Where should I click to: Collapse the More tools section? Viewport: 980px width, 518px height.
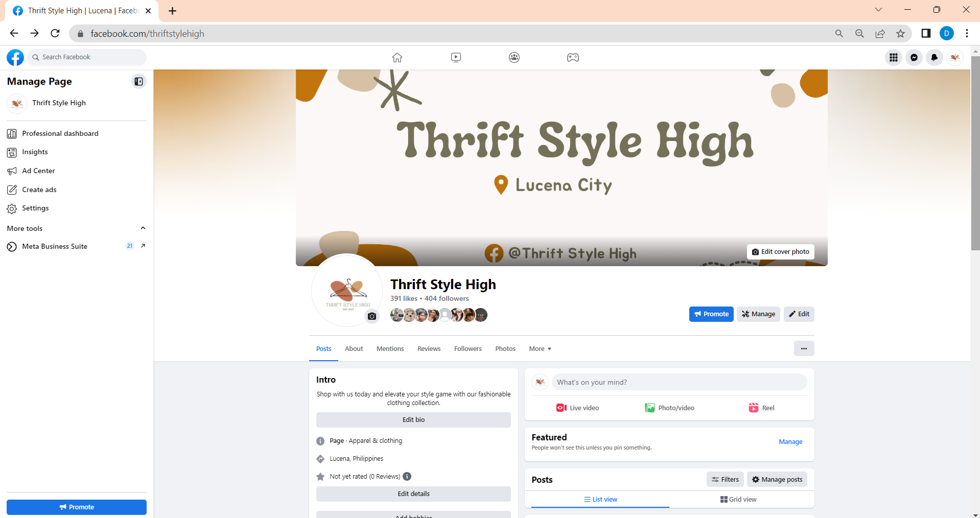pos(143,228)
